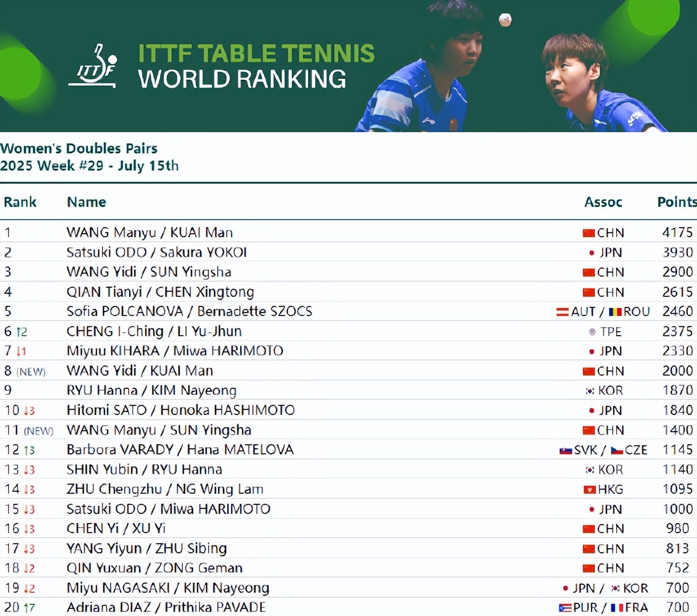Open the Satsuki ODO / Sakura YOKOI pair
The width and height of the screenshot is (697, 616).
point(157,252)
